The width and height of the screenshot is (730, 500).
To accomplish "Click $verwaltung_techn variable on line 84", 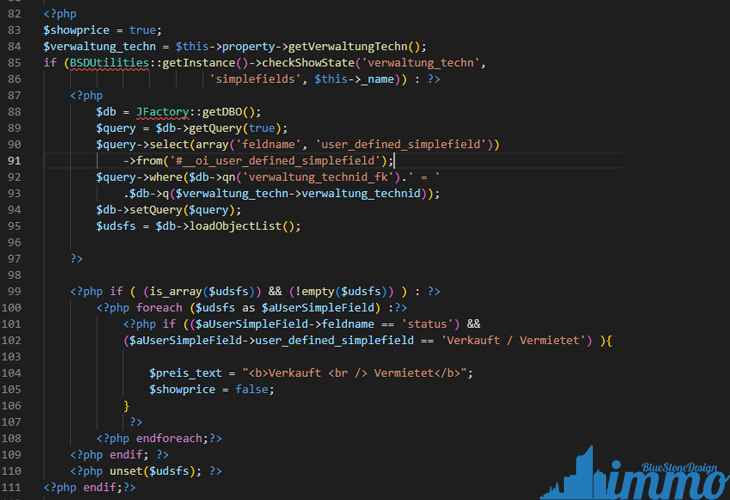I will tap(100, 47).
